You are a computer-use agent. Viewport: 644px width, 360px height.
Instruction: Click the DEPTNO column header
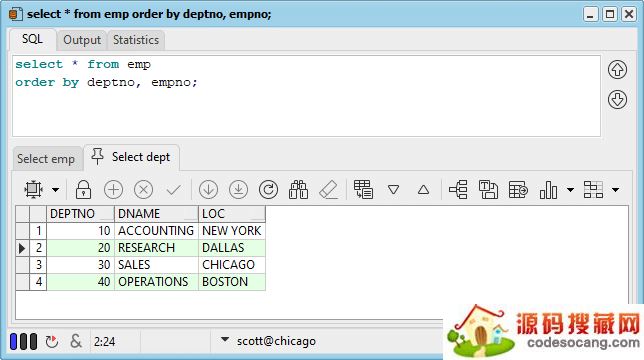coord(80,213)
